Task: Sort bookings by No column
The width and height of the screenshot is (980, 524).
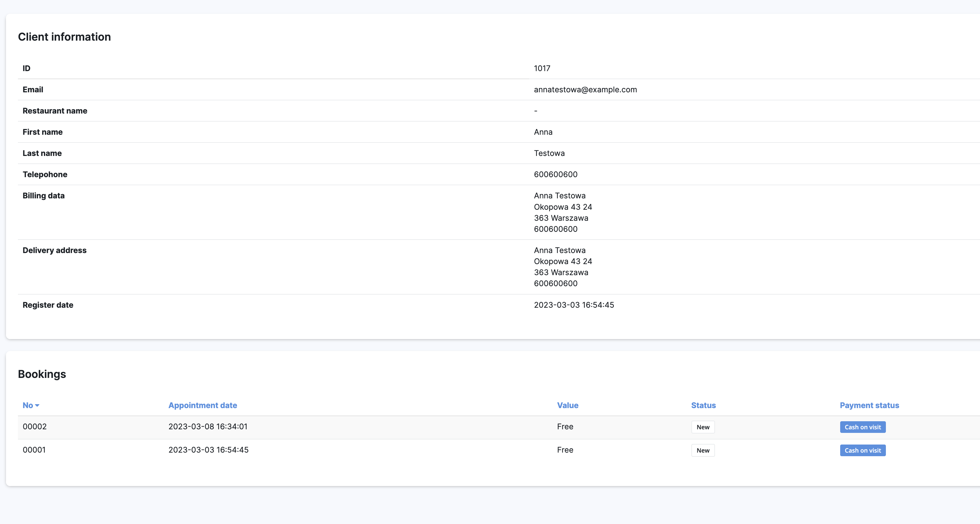Action: (28, 405)
